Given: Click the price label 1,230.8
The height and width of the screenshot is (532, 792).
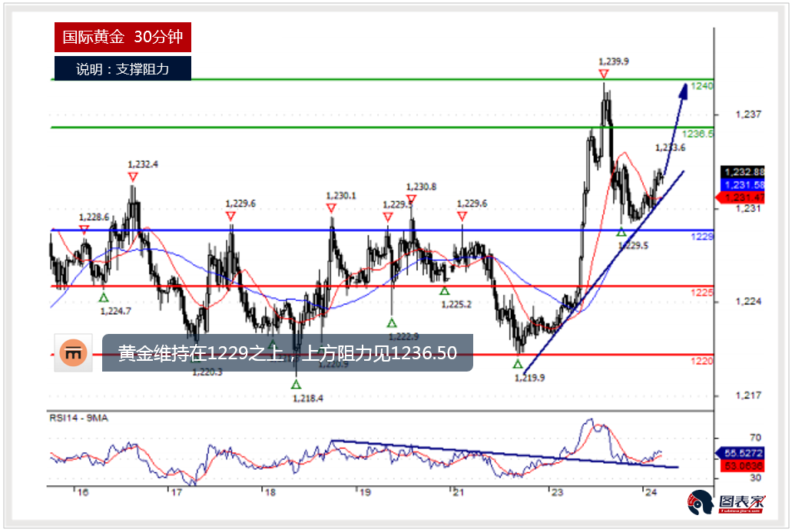Looking at the screenshot, I should coord(421,187).
